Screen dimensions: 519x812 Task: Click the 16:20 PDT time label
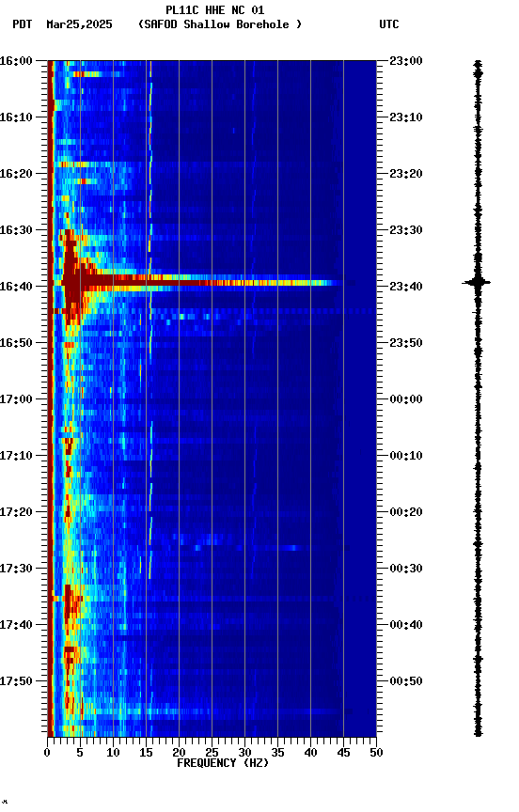16,174
